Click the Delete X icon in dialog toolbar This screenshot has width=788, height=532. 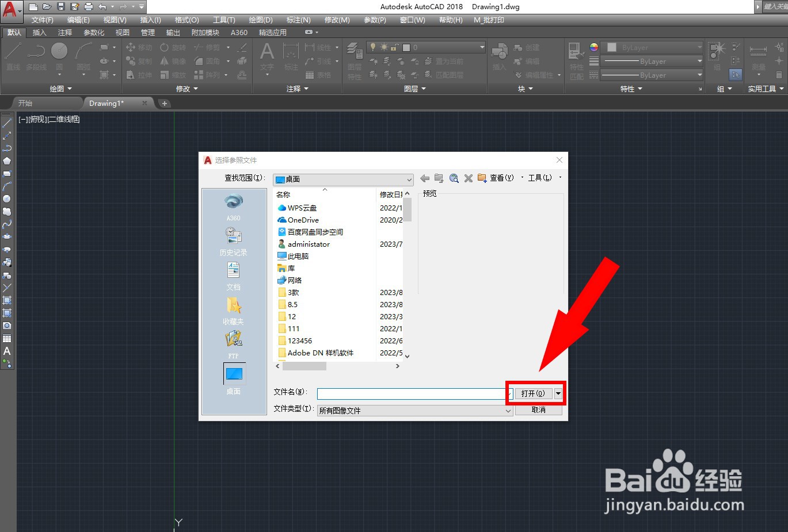469,178
